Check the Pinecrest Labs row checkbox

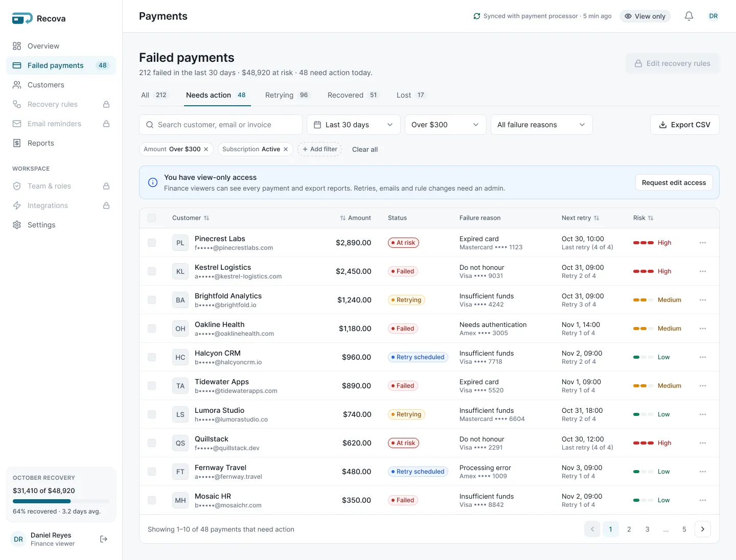click(x=152, y=243)
